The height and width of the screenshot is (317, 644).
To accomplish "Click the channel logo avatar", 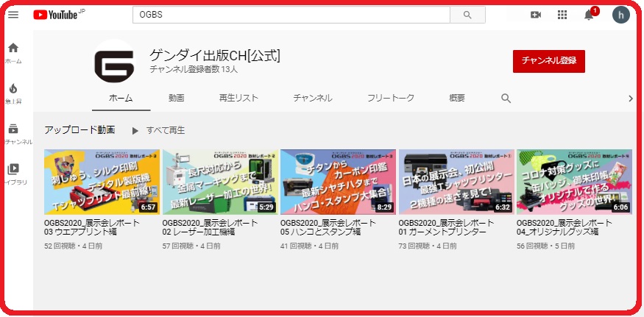I will [x=114, y=62].
